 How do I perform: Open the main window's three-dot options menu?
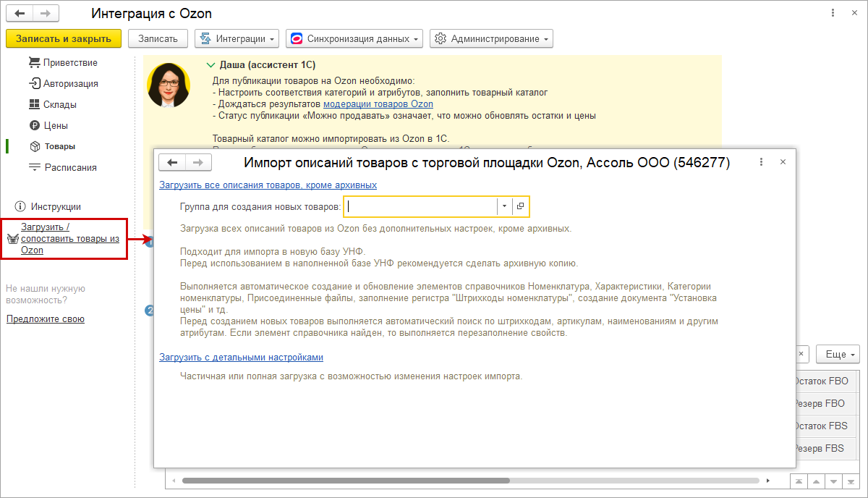pyautogui.click(x=832, y=14)
